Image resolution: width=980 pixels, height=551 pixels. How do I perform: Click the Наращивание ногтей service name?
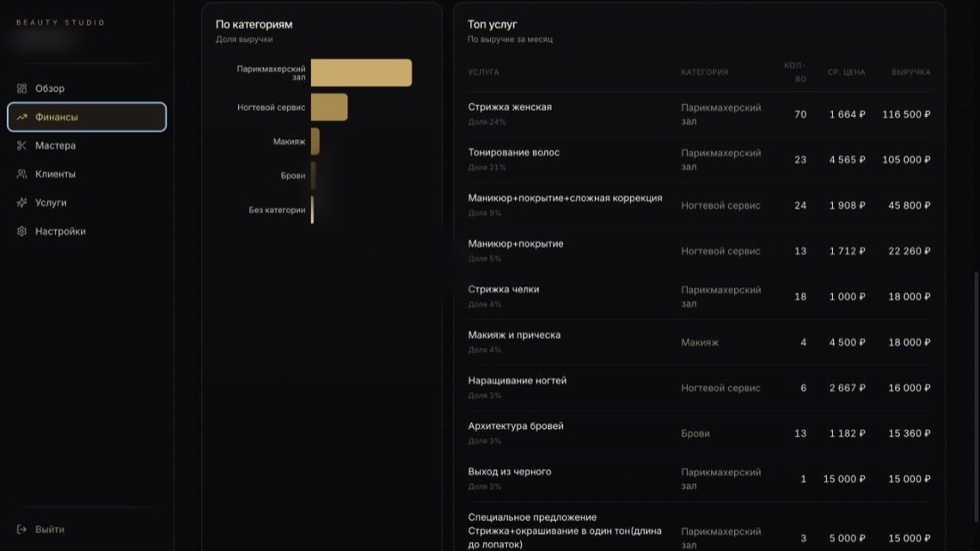pyautogui.click(x=517, y=380)
